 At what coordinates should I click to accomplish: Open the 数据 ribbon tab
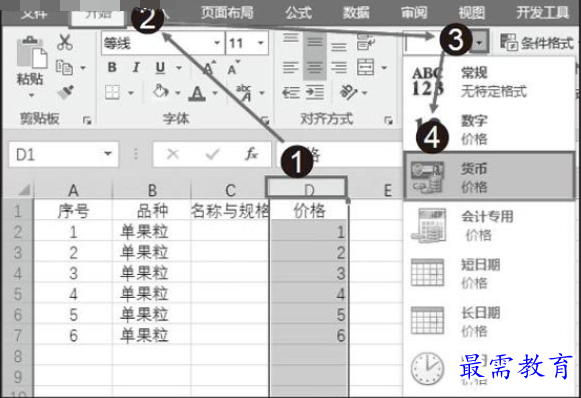356,12
